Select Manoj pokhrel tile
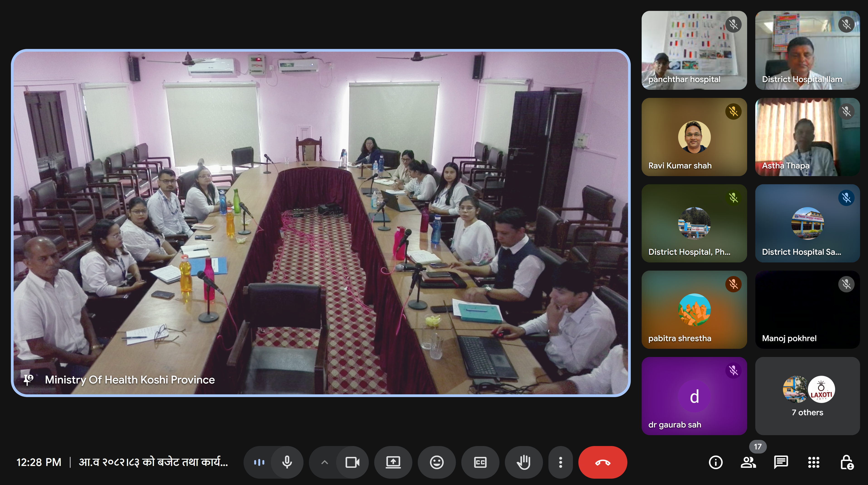The height and width of the screenshot is (485, 868). coord(807,310)
